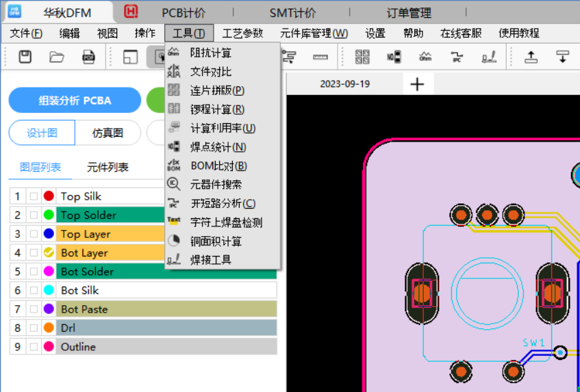Switch to the SMT计价 tab
580x392 pixels.
pyautogui.click(x=292, y=13)
